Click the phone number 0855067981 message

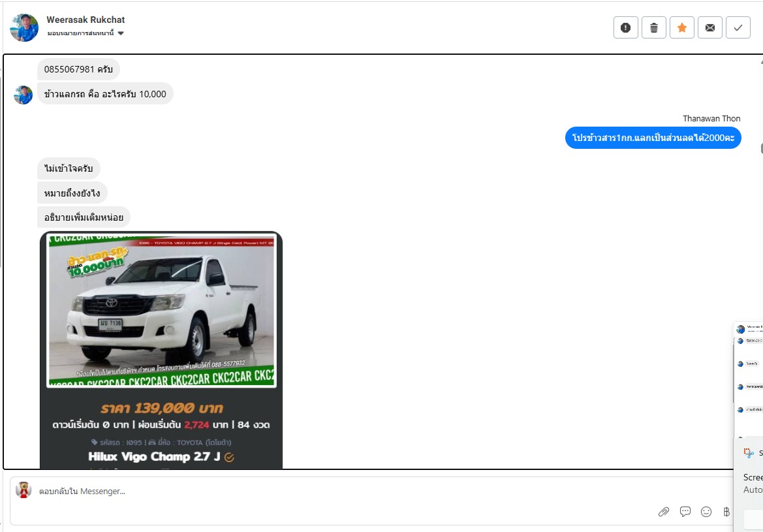tap(78, 69)
